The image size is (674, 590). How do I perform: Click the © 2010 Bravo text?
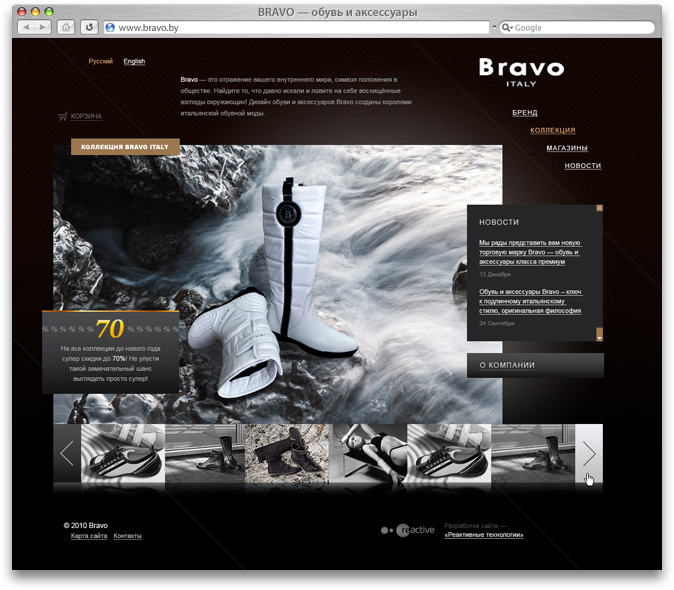86,525
